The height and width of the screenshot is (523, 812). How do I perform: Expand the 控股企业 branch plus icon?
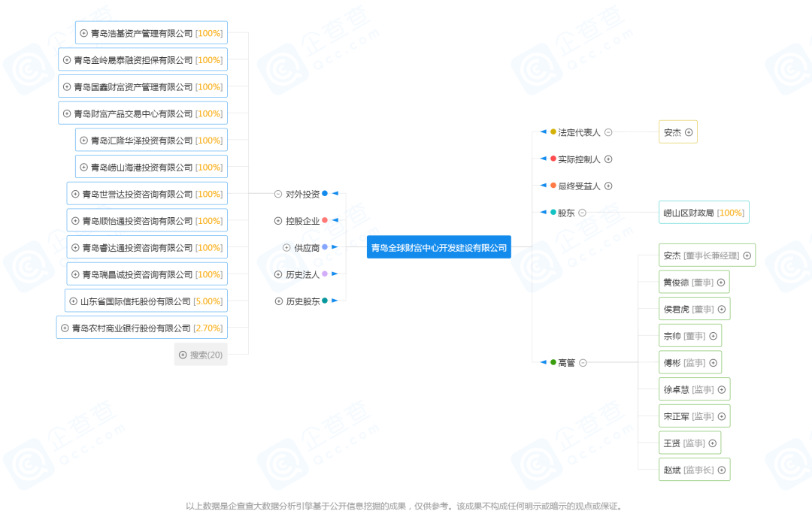(278, 221)
